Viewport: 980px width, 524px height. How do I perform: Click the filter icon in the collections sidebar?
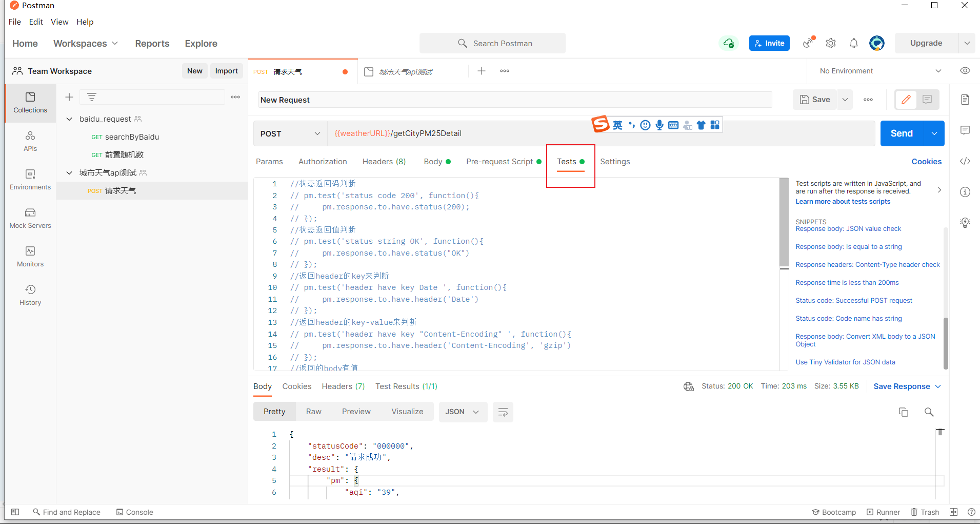click(x=92, y=97)
